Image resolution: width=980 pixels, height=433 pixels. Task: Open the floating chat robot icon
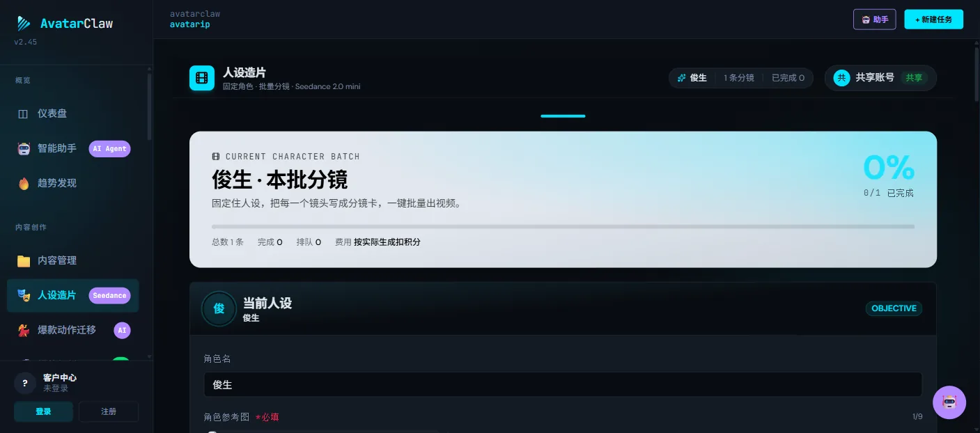(x=949, y=402)
